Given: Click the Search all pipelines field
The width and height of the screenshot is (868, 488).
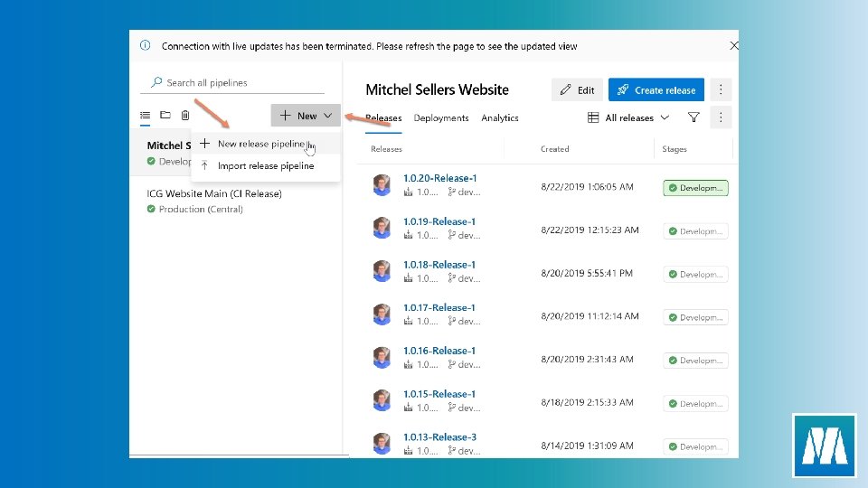Looking at the screenshot, I should 232,82.
